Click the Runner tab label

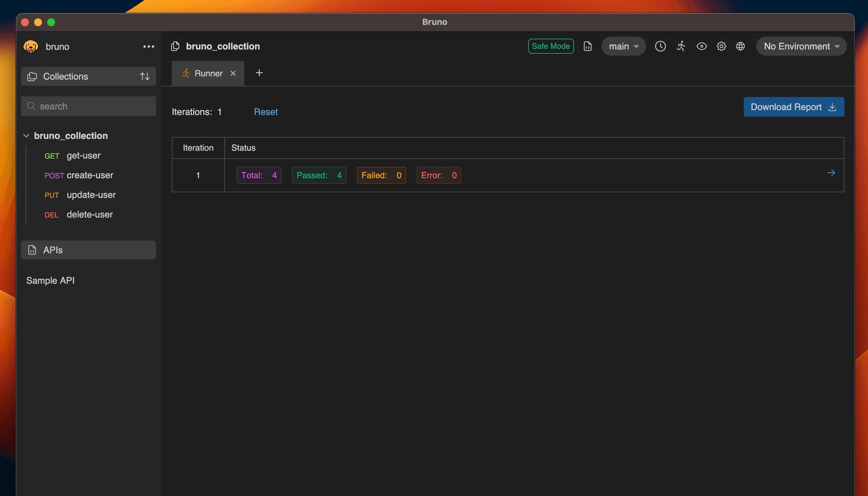pos(208,73)
